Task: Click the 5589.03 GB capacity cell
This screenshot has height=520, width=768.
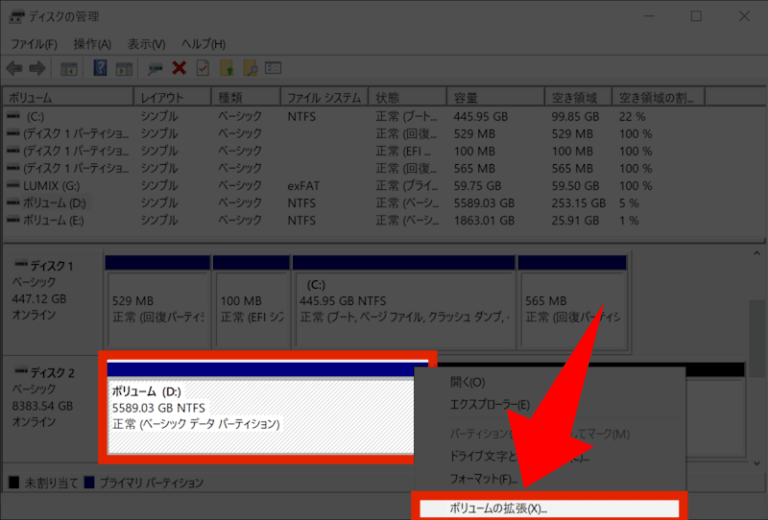Action: pos(484,203)
